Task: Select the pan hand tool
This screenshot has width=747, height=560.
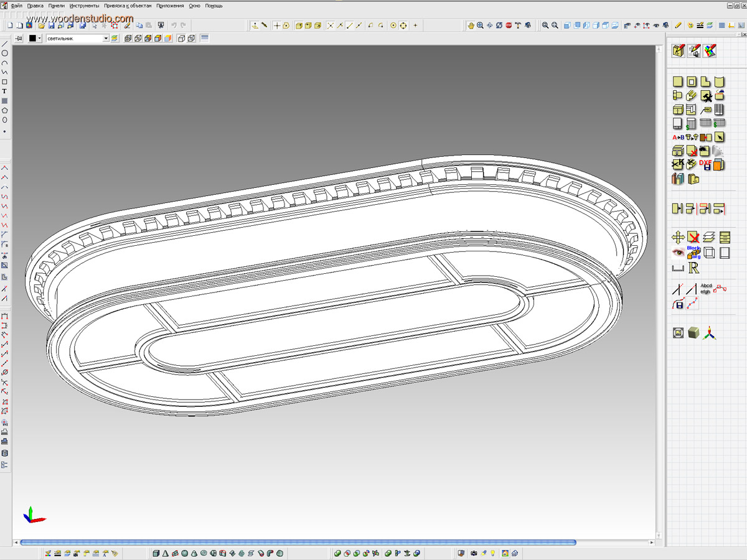Action: 471,26
